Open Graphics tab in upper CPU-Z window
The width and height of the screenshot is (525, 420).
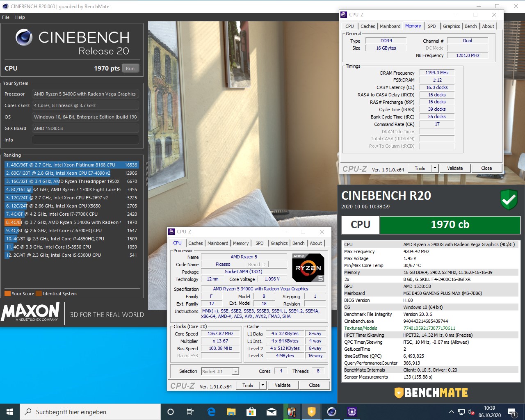[x=452, y=26]
